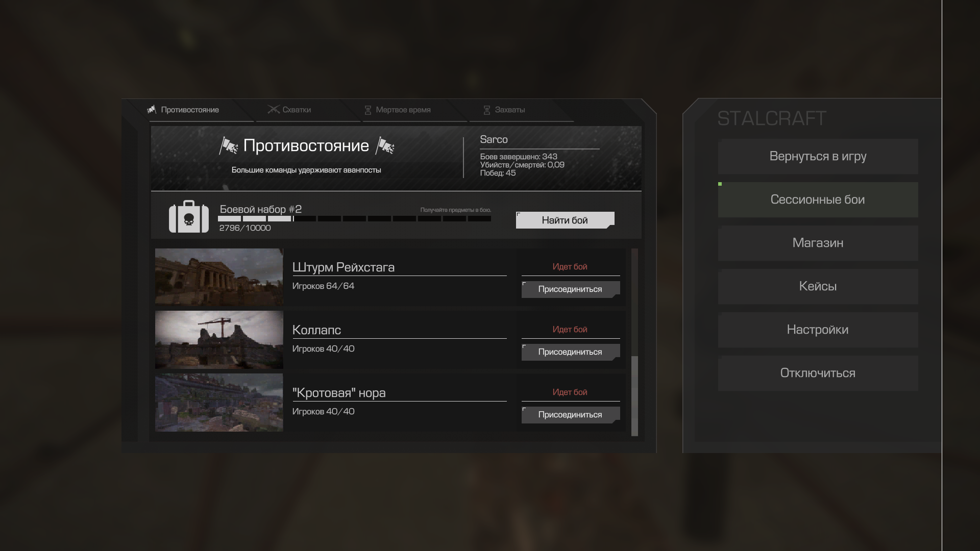
Task: Select Сессионные бои in the menu
Action: 818,199
